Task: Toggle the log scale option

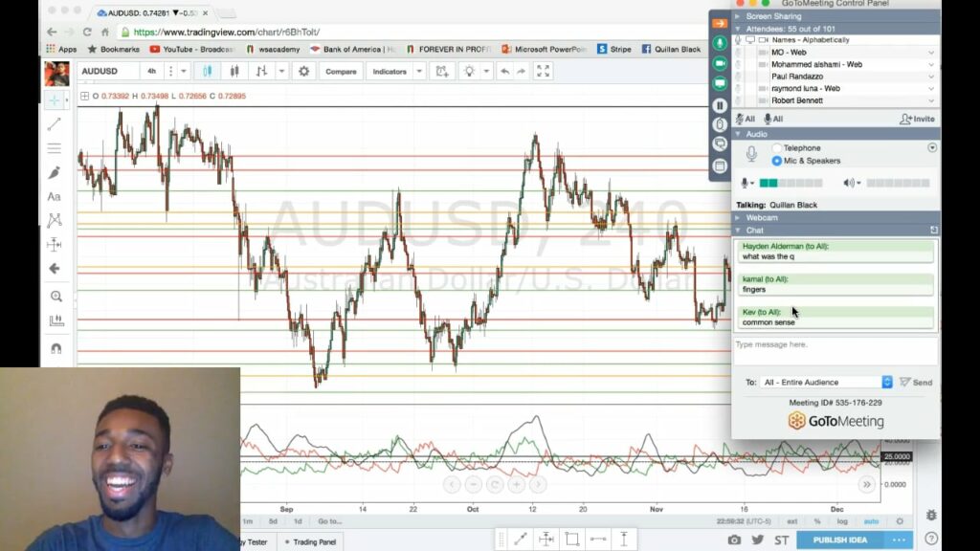Action: pyautogui.click(x=842, y=521)
